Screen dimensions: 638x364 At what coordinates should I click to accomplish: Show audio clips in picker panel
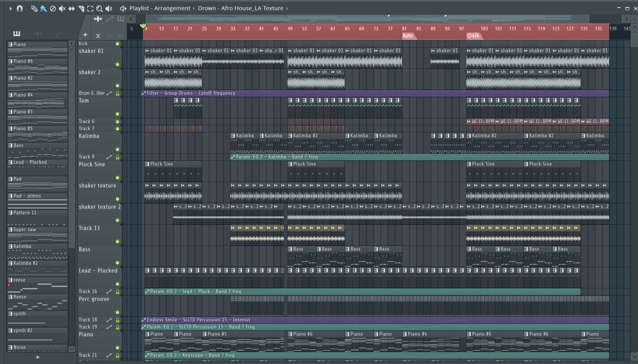point(37,33)
